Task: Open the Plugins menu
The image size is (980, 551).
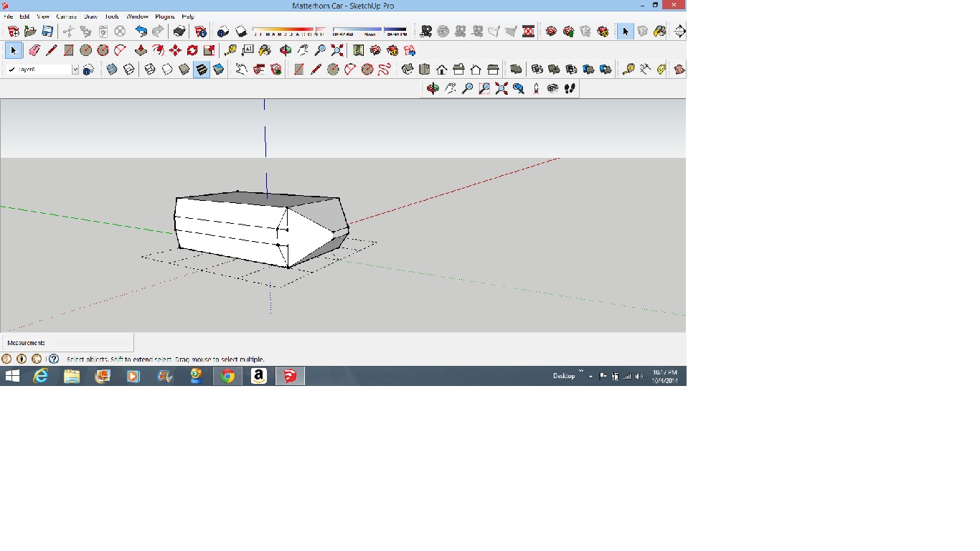Action: coord(165,17)
